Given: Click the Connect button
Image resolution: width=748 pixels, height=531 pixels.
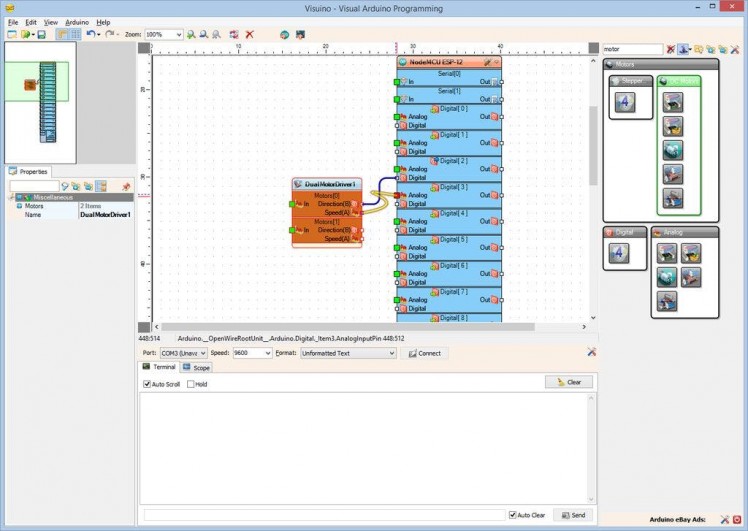Looking at the screenshot, I should click(424, 353).
